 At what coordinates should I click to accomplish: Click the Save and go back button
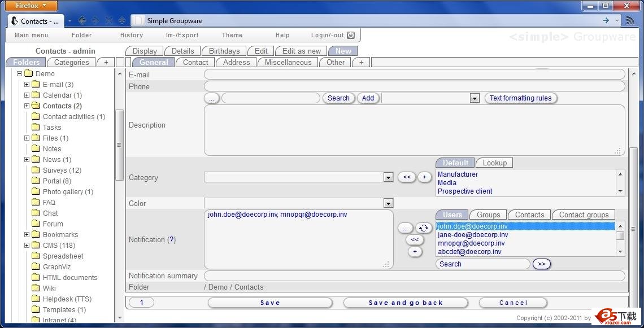click(x=406, y=303)
